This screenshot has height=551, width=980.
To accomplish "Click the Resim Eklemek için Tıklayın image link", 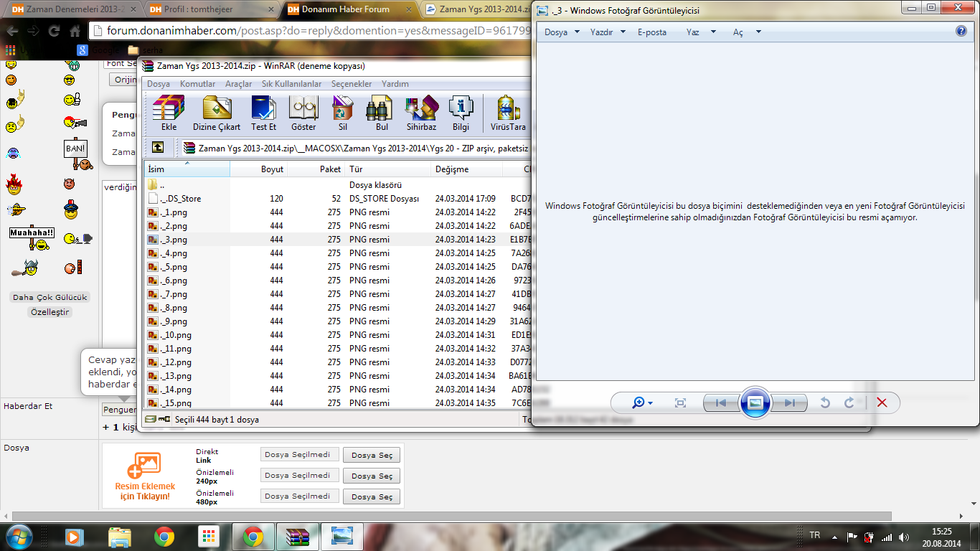I will click(144, 476).
